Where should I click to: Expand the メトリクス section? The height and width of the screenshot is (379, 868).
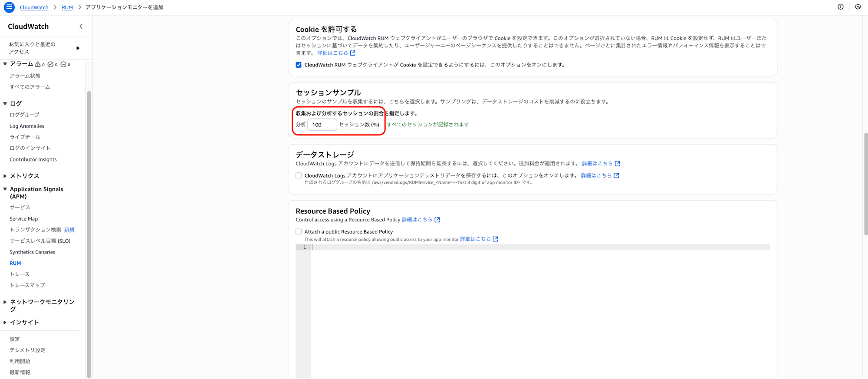[x=5, y=176]
